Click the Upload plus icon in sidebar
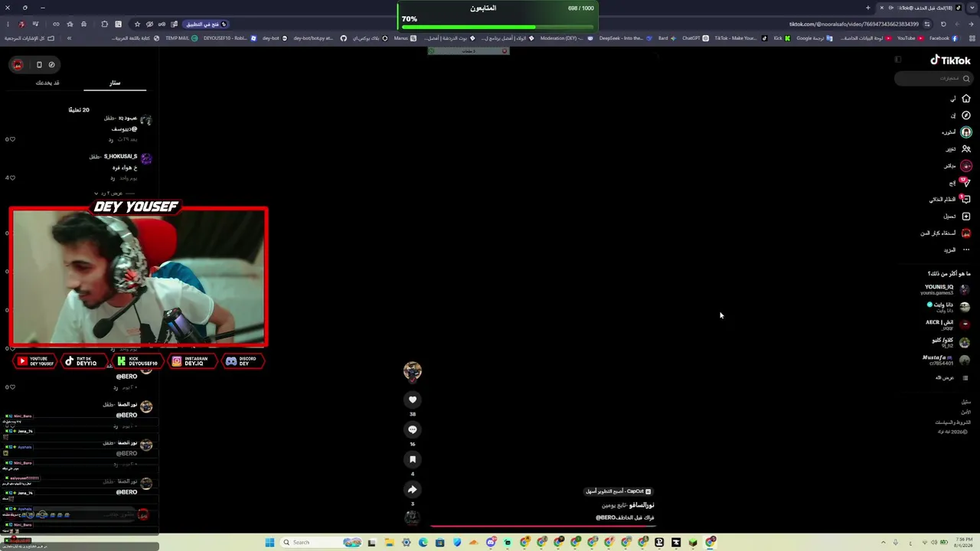Image resolution: width=980 pixels, height=551 pixels. [x=965, y=216]
